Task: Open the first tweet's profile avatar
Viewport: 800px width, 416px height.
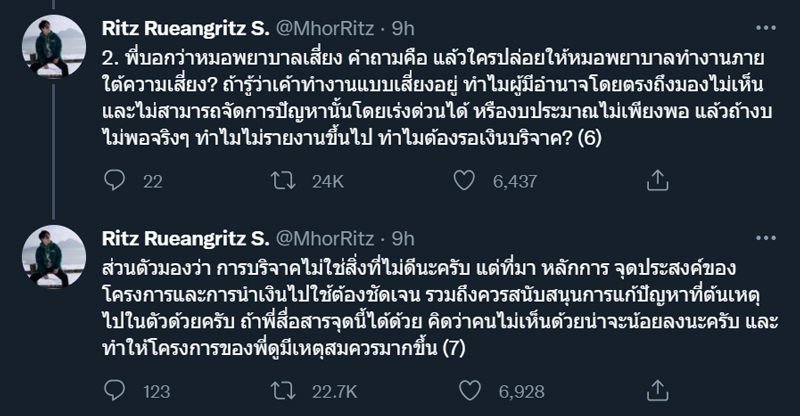Action: point(53,48)
